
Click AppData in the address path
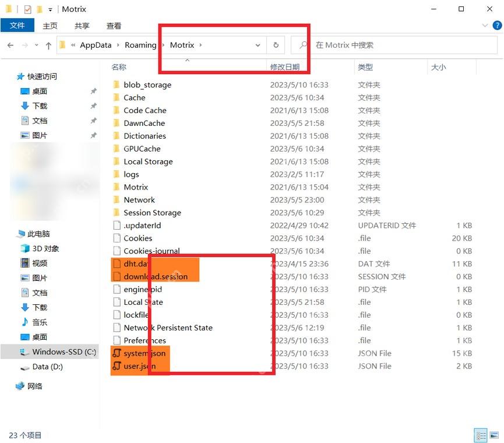point(96,45)
